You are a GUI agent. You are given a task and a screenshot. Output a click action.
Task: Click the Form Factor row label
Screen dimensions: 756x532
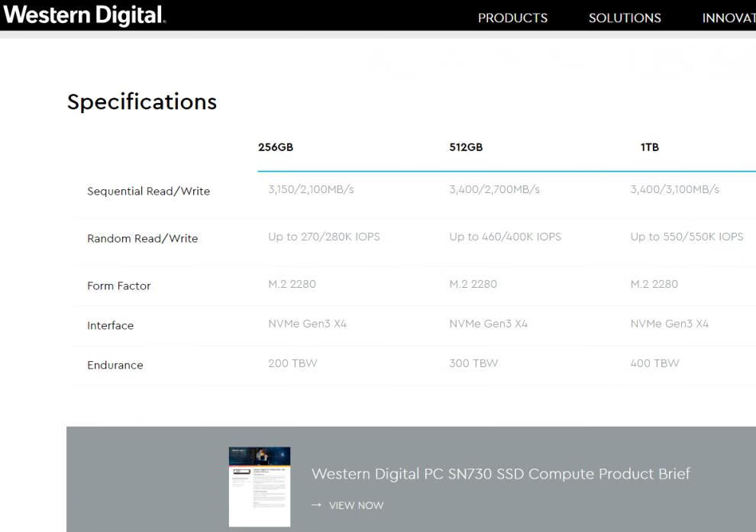point(118,285)
